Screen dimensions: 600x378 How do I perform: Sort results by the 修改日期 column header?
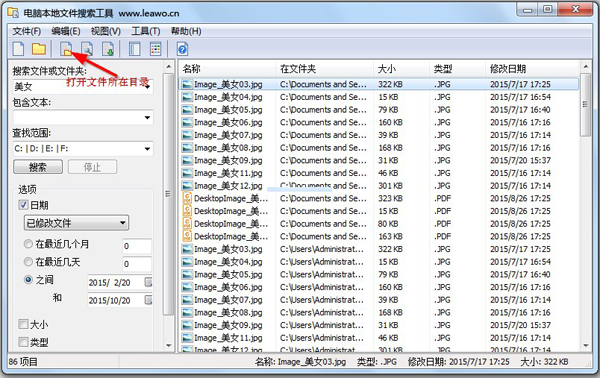(532, 69)
